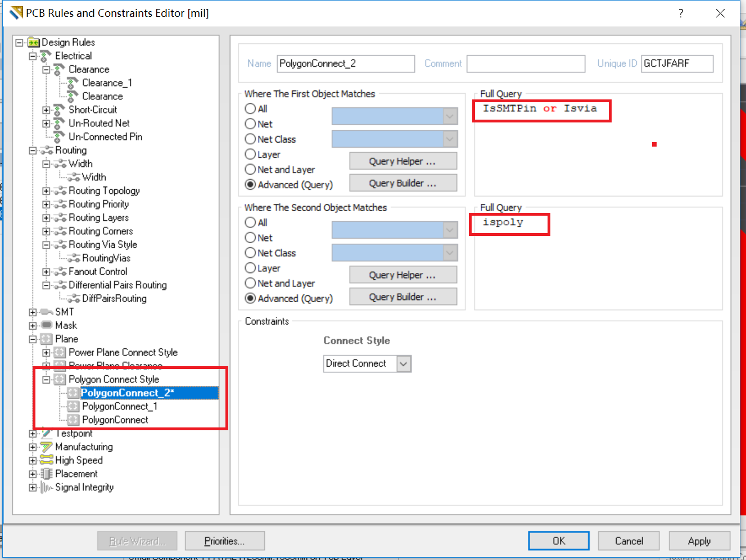746x560 pixels.
Task: Click the Mask category icon
Action: pyautogui.click(x=47, y=326)
